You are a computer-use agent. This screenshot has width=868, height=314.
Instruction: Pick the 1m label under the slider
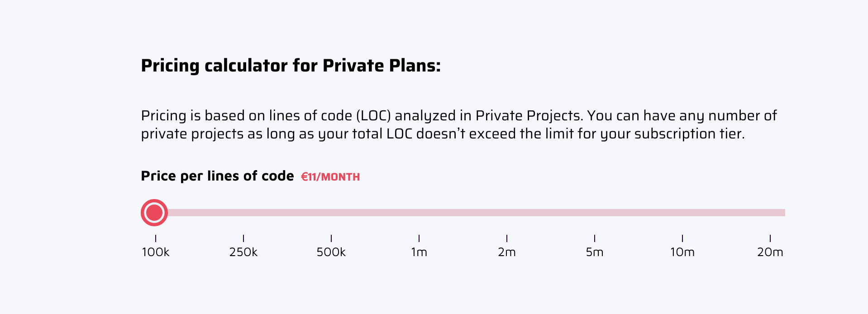[419, 252]
